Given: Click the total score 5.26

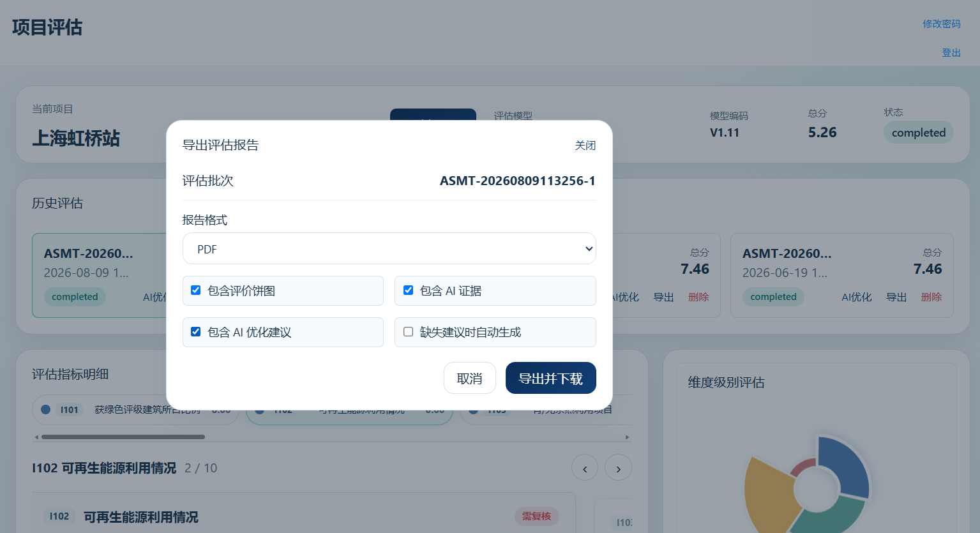Looking at the screenshot, I should 822,132.
